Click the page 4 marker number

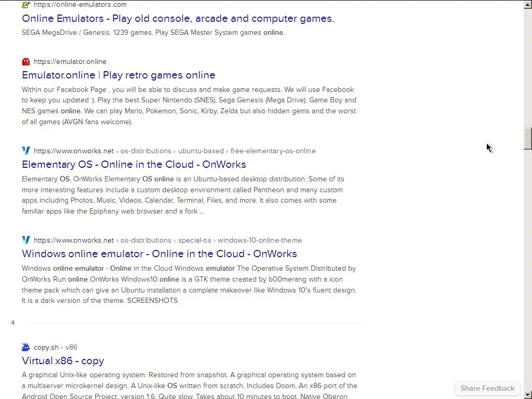(x=12, y=323)
